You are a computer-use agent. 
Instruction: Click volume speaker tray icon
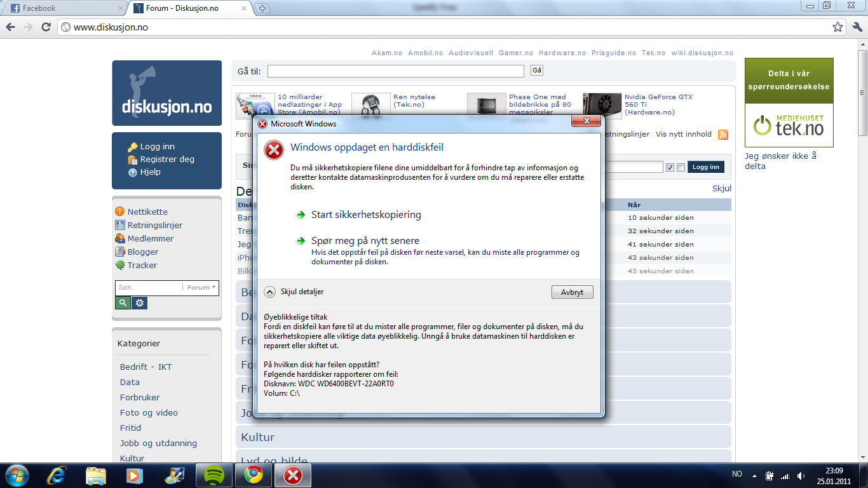[x=801, y=475]
